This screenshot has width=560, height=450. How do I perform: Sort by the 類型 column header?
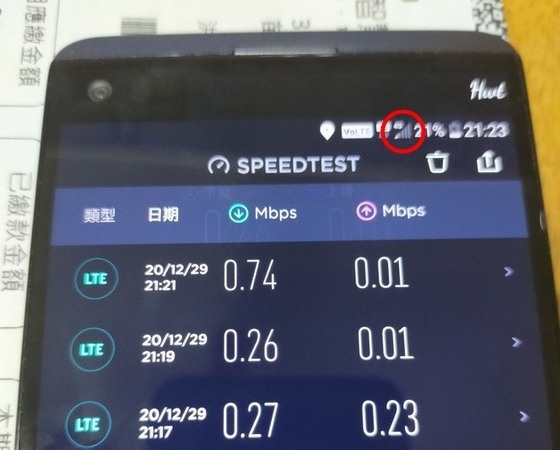point(99,216)
